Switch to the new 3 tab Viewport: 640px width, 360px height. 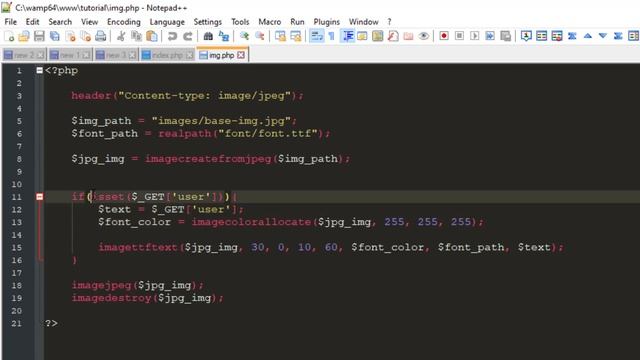(x=116, y=55)
